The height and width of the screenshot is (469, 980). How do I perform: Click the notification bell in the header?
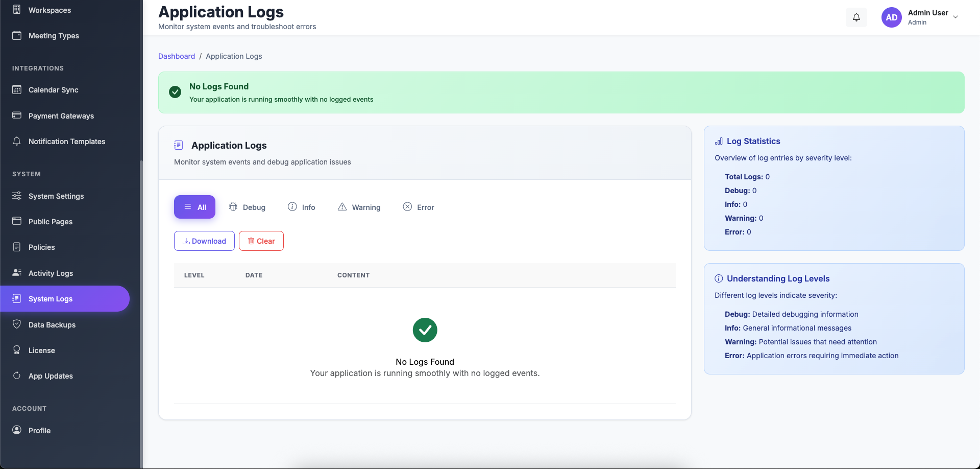pos(856,17)
